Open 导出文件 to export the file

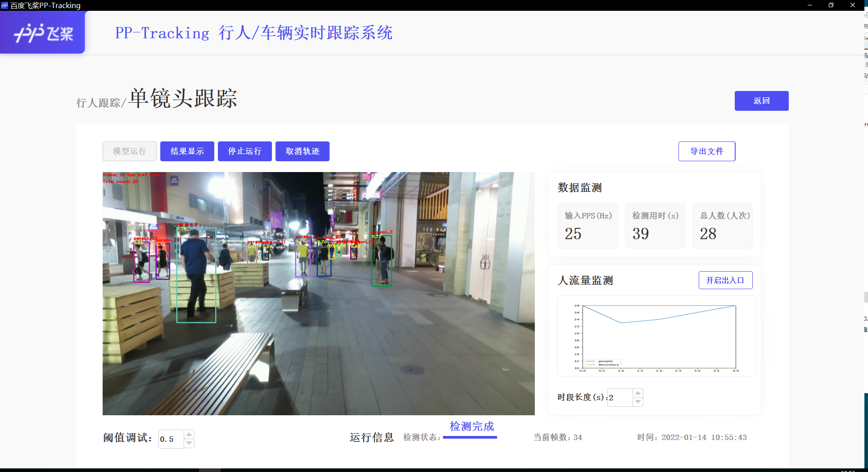pos(706,151)
